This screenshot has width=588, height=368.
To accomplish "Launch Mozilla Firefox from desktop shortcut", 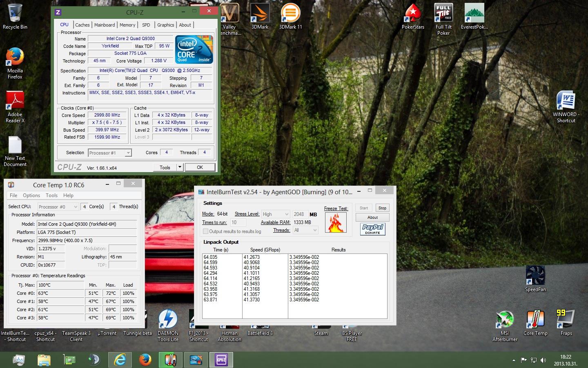I will pos(15,63).
